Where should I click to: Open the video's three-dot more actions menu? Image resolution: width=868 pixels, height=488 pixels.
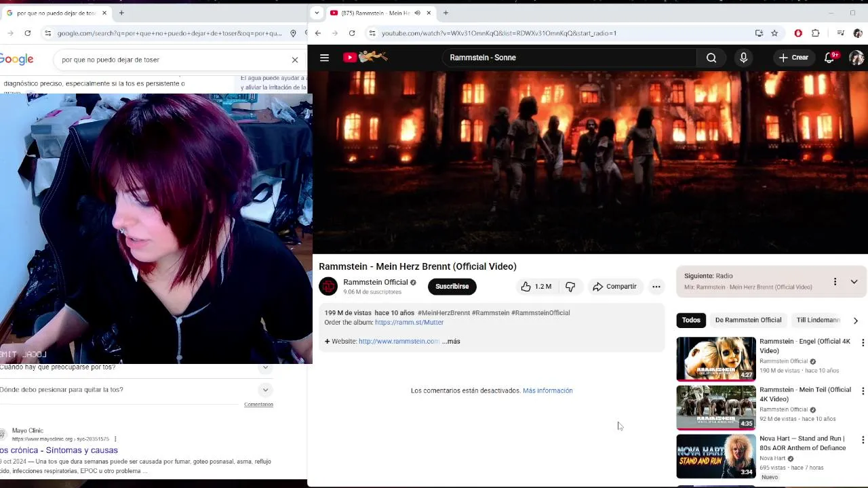click(x=656, y=287)
